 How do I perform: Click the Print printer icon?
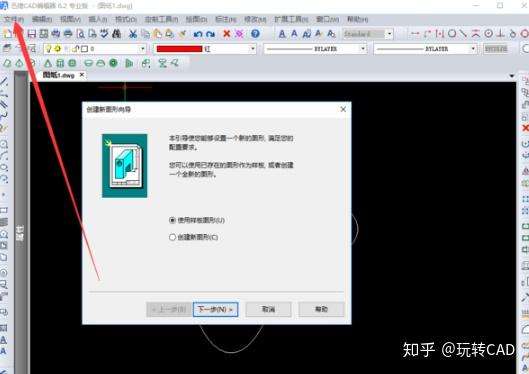tap(68, 34)
